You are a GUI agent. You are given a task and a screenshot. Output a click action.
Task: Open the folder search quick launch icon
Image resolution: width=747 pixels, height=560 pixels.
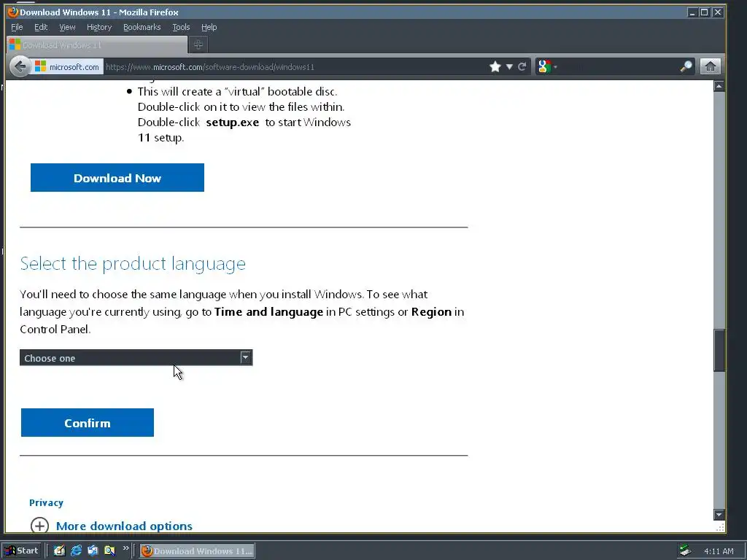(x=109, y=551)
